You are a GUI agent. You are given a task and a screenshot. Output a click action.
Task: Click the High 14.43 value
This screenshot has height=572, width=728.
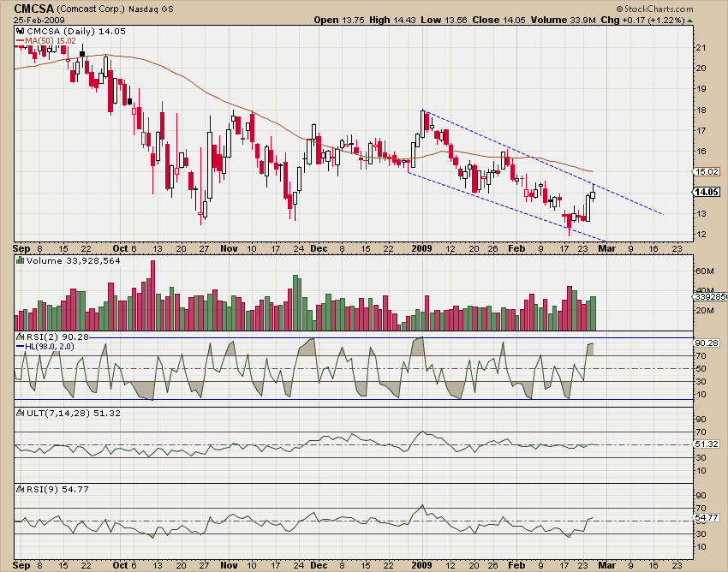(393, 20)
